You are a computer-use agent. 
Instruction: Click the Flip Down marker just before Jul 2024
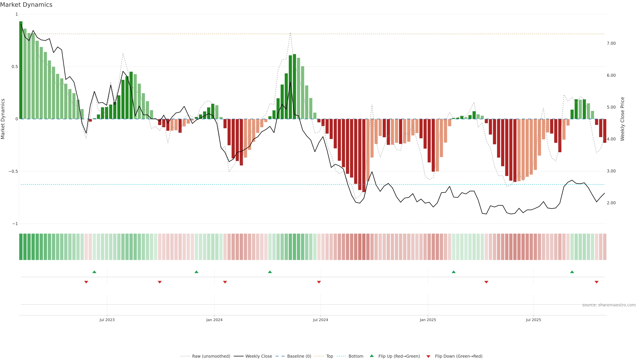pos(319,282)
